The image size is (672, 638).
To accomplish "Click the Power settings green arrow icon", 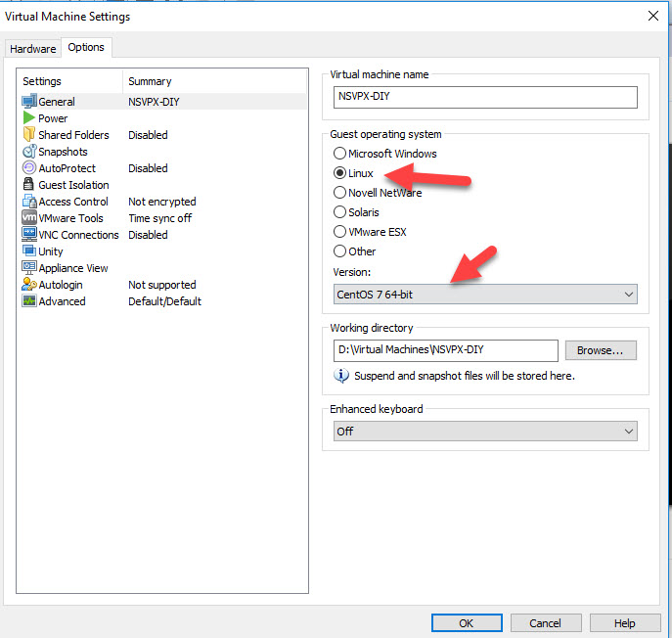I will pos(29,118).
